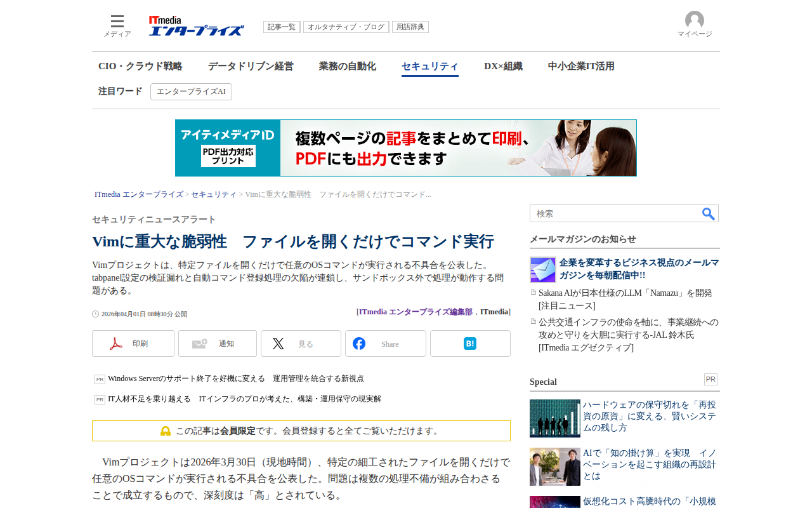Click the アイティメディアID print banner
The width and height of the screenshot is (812, 508).
(x=406, y=148)
